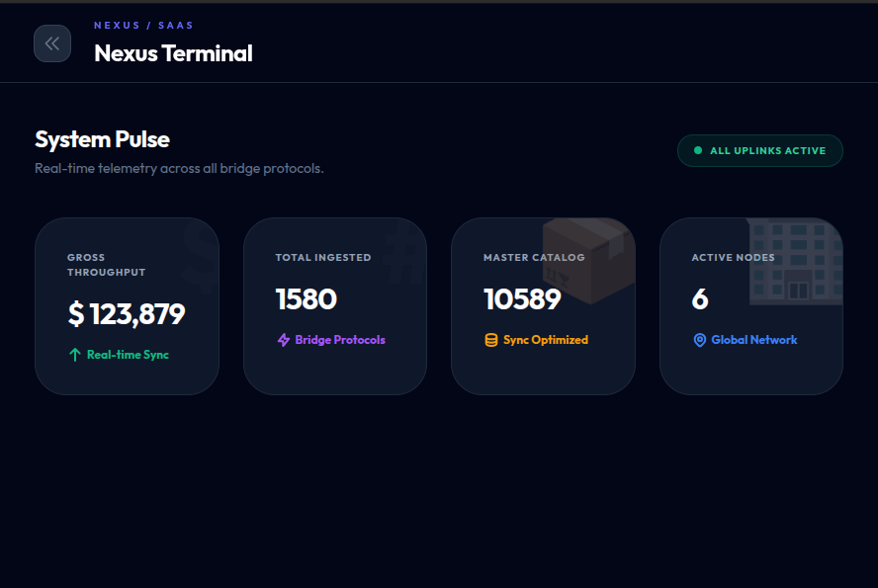
Task: Click the Real-time Sync label
Action: click(x=129, y=352)
